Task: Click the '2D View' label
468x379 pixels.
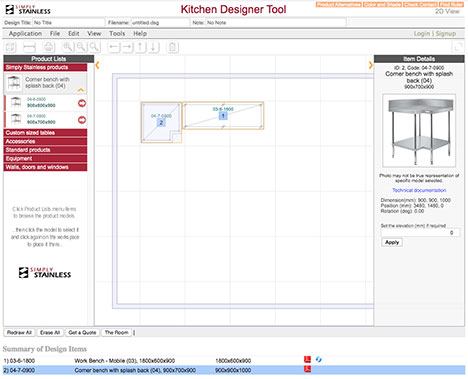Action: [x=447, y=11]
